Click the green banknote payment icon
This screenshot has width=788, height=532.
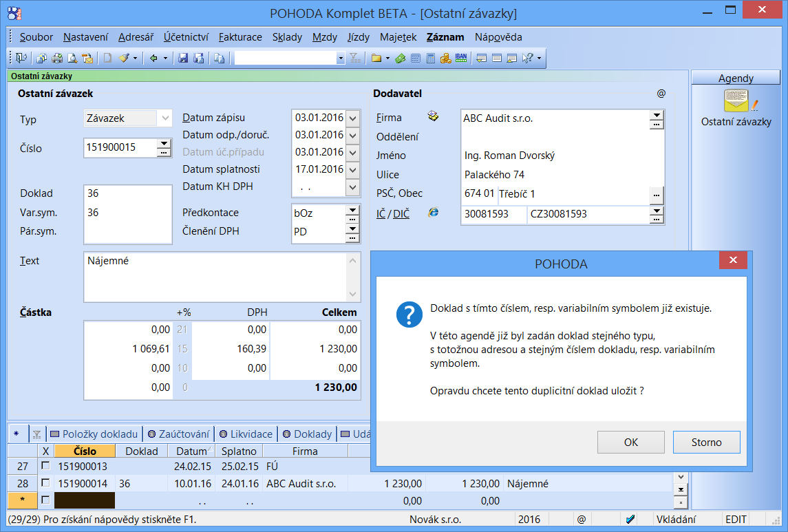[401, 58]
